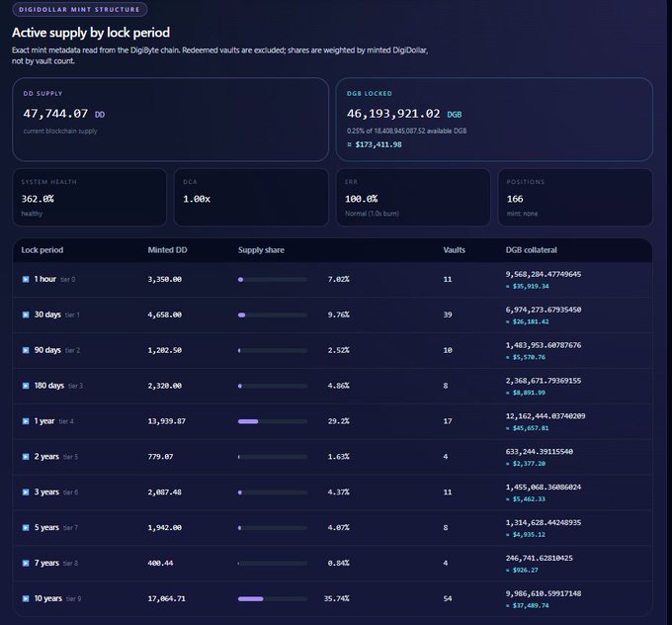The image size is (672, 625).
Task: Click the Minted DD column header
Action: coord(167,250)
